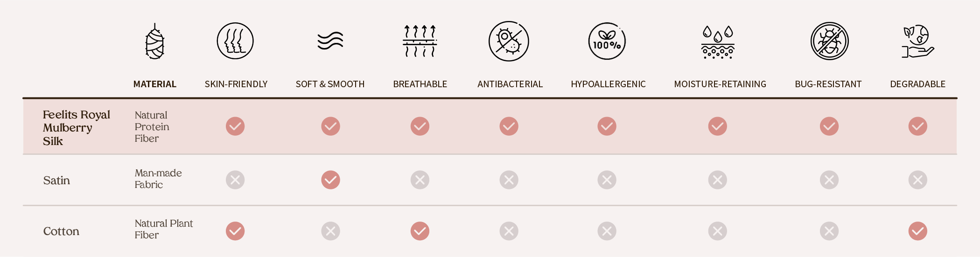Click the Bug-Resistant crossed-bug icon
Viewport: 980px width, 257px height.
(x=829, y=41)
